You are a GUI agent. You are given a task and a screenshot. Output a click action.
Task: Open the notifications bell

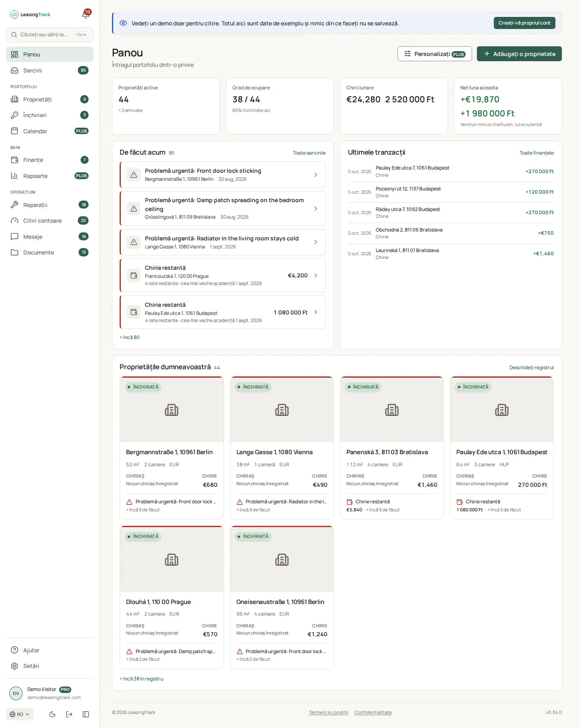pyautogui.click(x=86, y=14)
